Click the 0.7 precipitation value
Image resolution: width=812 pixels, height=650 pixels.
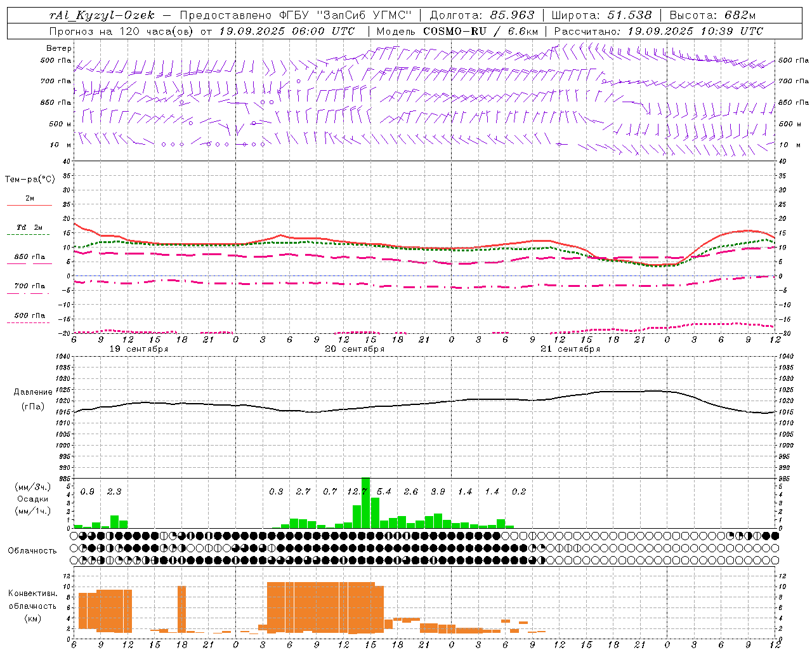click(x=330, y=492)
